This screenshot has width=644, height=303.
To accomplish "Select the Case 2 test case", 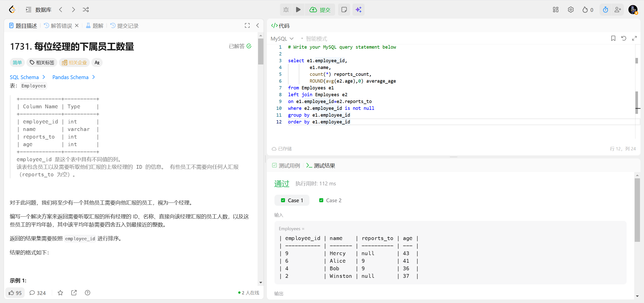I will pos(330,200).
